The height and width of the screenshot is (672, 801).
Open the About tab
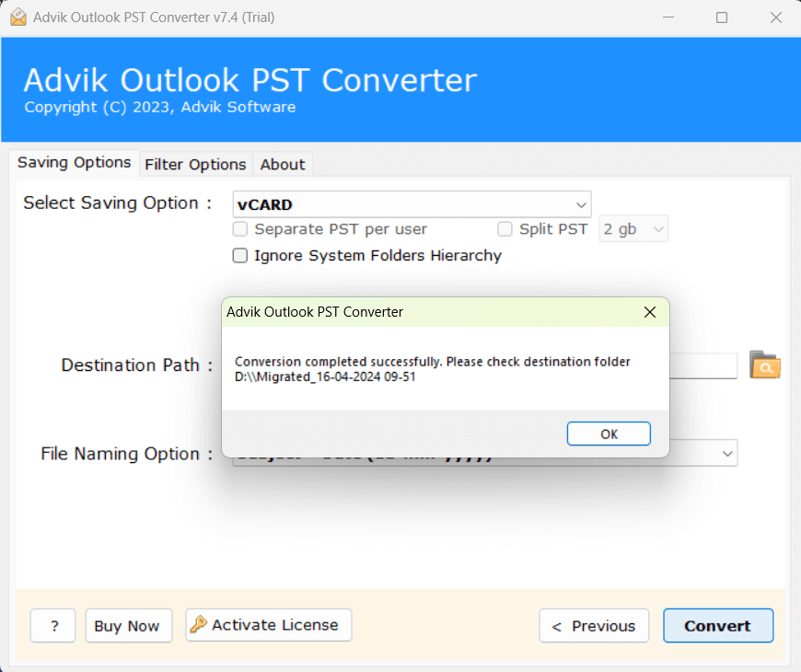pyautogui.click(x=283, y=165)
